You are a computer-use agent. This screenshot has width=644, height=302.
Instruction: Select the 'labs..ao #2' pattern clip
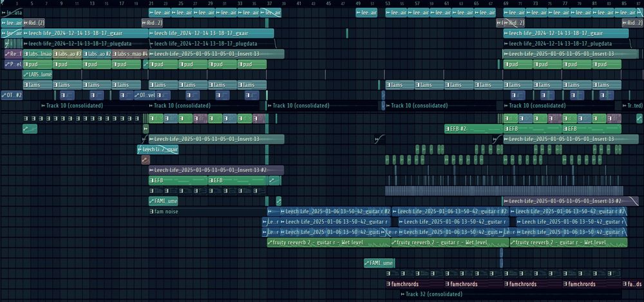click(x=97, y=54)
